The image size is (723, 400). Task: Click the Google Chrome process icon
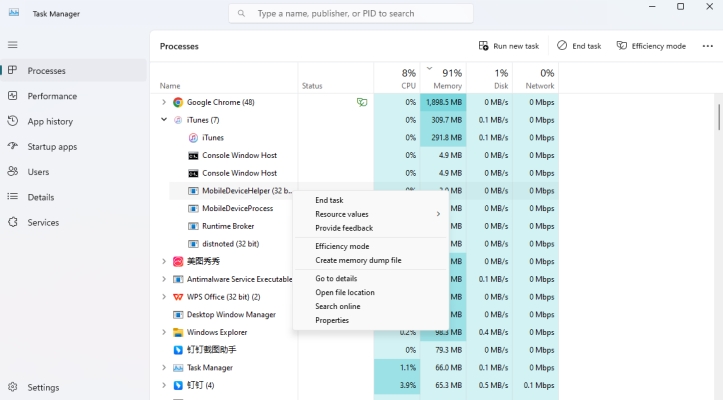[x=177, y=102]
